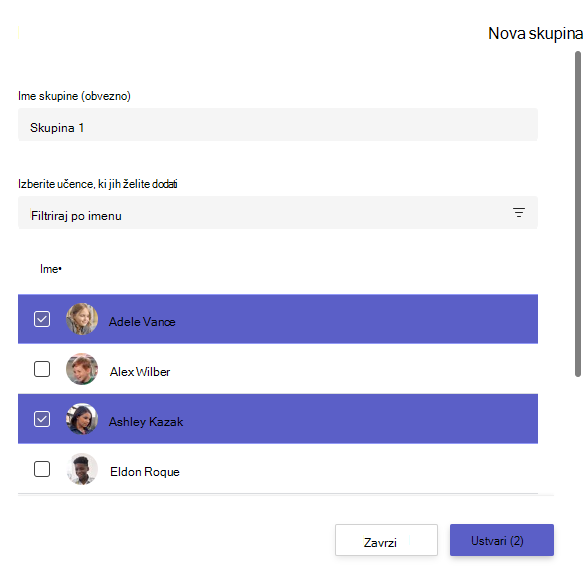
Task: Click the Eldon Roque name text
Action: [x=145, y=472]
